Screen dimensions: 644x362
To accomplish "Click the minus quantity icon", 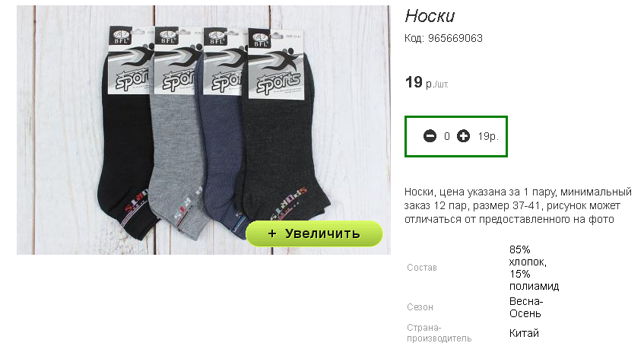I will click(430, 136).
